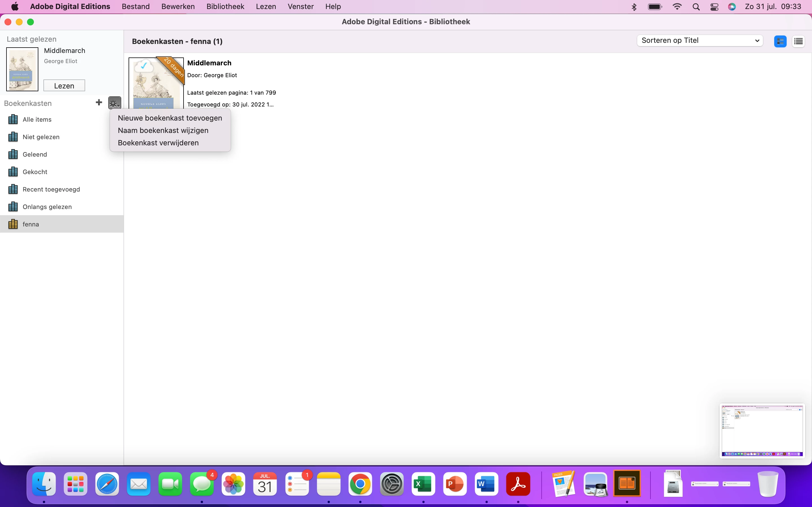This screenshot has width=812, height=507.
Task: Switch to thumbnail view mode
Action: tap(780, 41)
